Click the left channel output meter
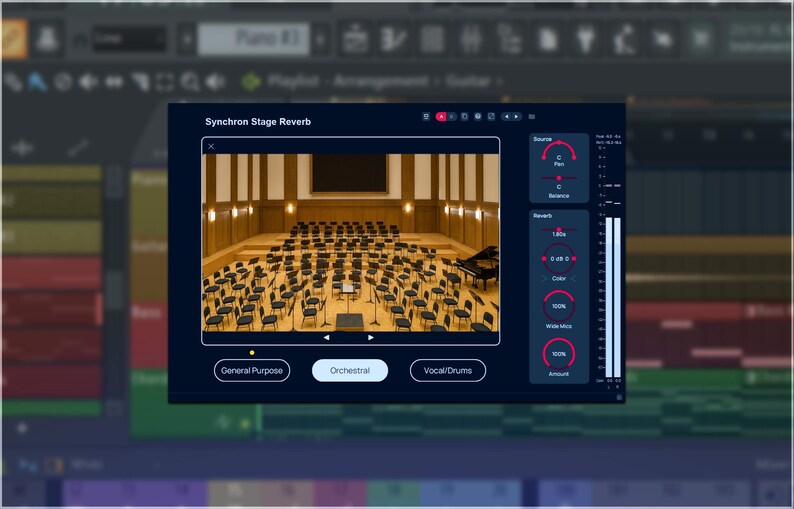This screenshot has width=794, height=509. tap(609, 297)
